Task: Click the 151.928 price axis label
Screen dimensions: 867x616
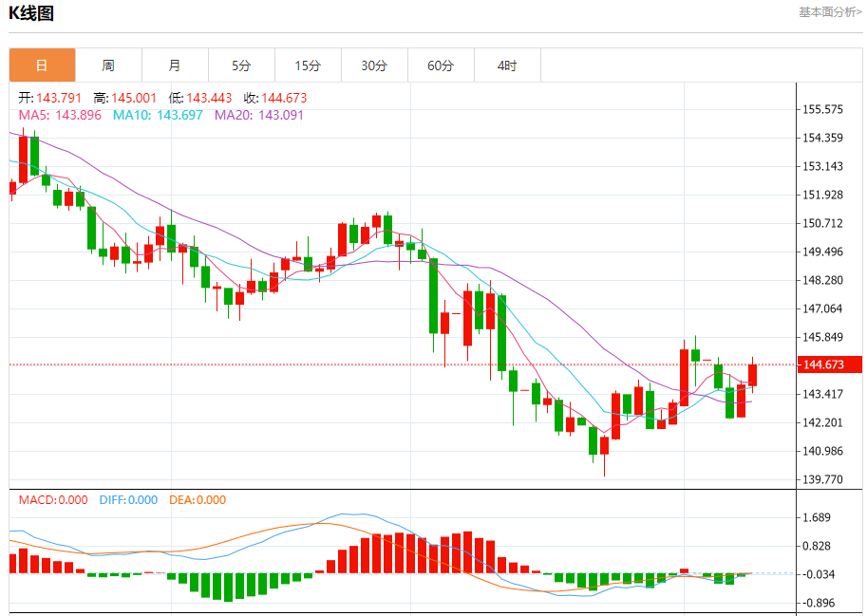Action: click(x=822, y=195)
